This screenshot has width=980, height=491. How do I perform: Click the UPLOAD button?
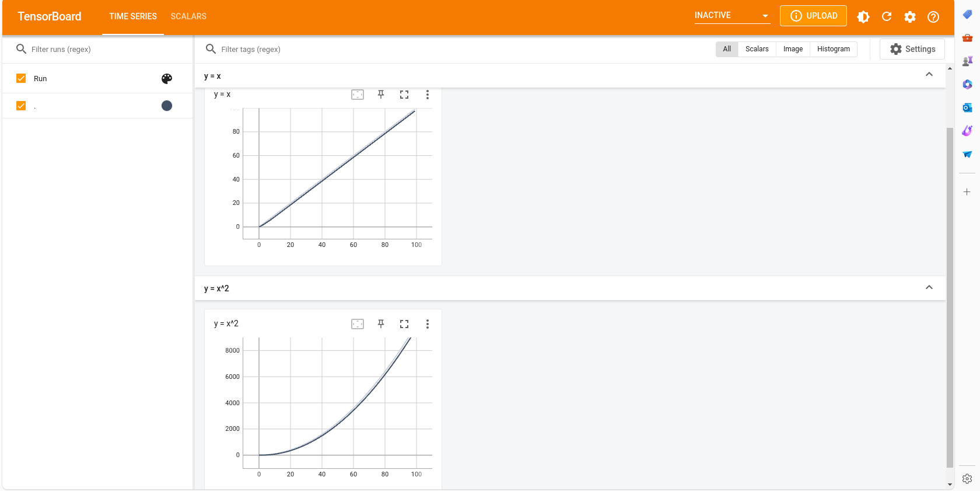click(813, 16)
